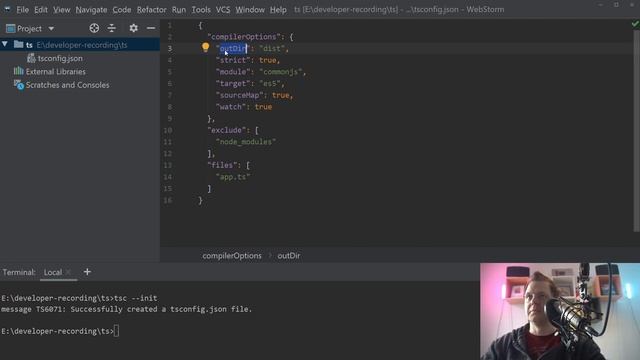This screenshot has height=360, width=640.
Task: Open the Navigate menu
Action: point(91,9)
